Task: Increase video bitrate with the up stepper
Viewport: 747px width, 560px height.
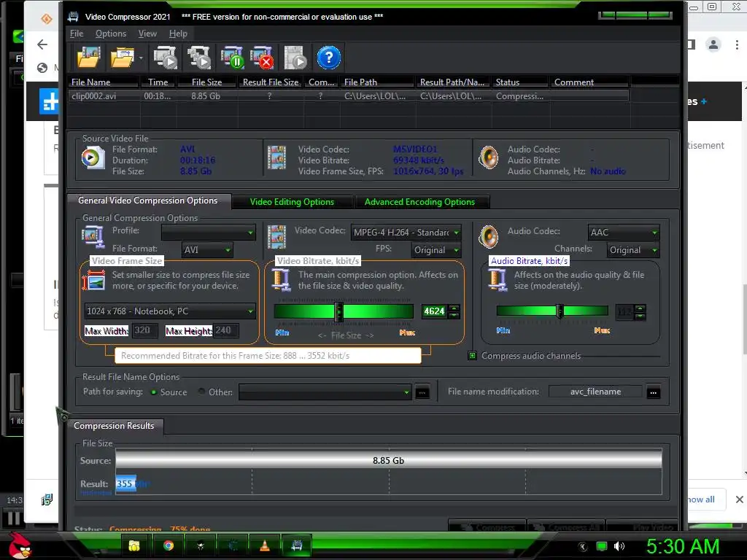Action: point(454,308)
